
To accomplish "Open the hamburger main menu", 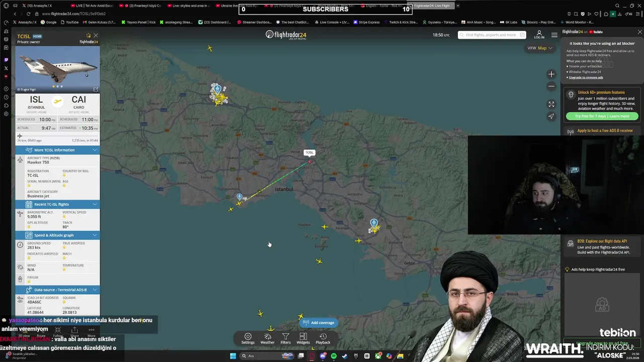I will pos(554,35).
